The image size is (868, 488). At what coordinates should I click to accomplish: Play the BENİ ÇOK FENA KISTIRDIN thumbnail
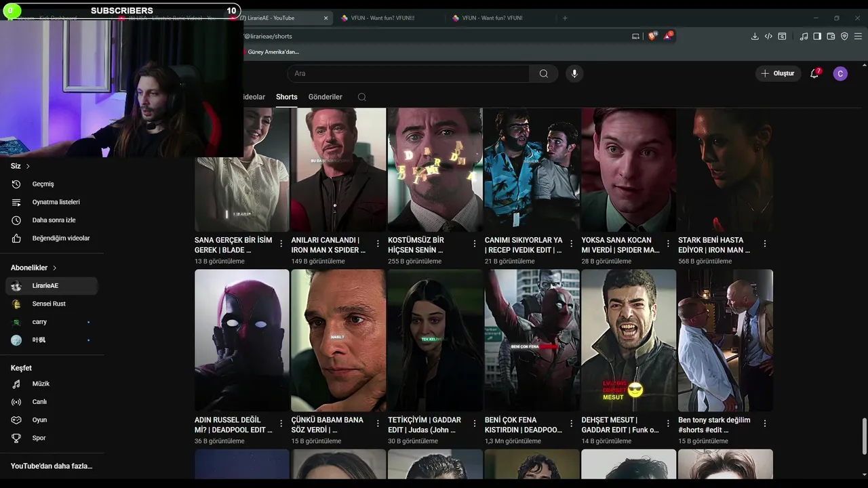point(532,340)
